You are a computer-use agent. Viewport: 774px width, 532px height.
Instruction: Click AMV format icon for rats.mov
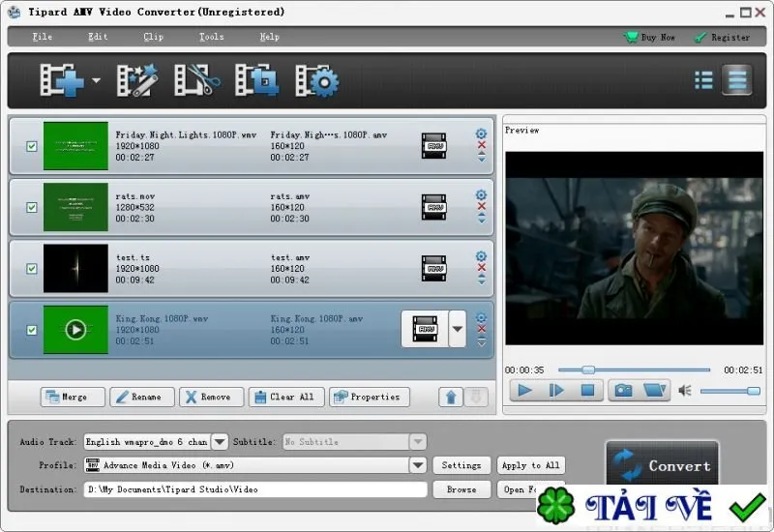pyautogui.click(x=433, y=207)
